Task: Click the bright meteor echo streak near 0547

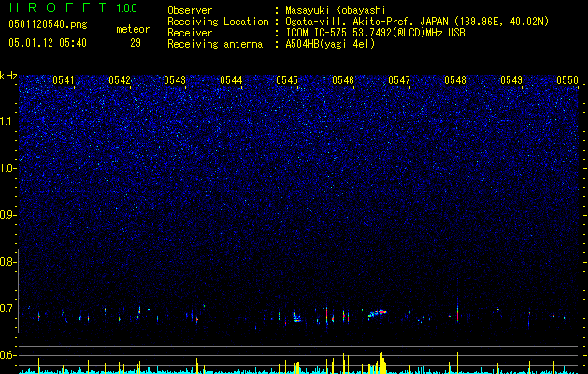Action: 377,313
